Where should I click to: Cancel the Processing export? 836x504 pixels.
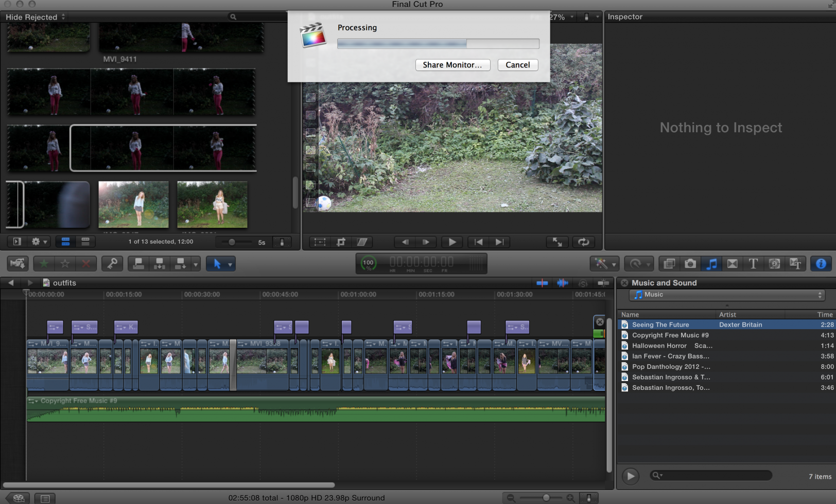[517, 65]
